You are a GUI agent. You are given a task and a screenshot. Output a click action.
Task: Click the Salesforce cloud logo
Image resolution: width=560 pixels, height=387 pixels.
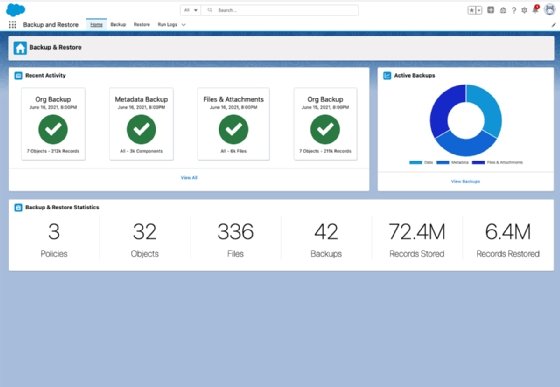pos(16,10)
